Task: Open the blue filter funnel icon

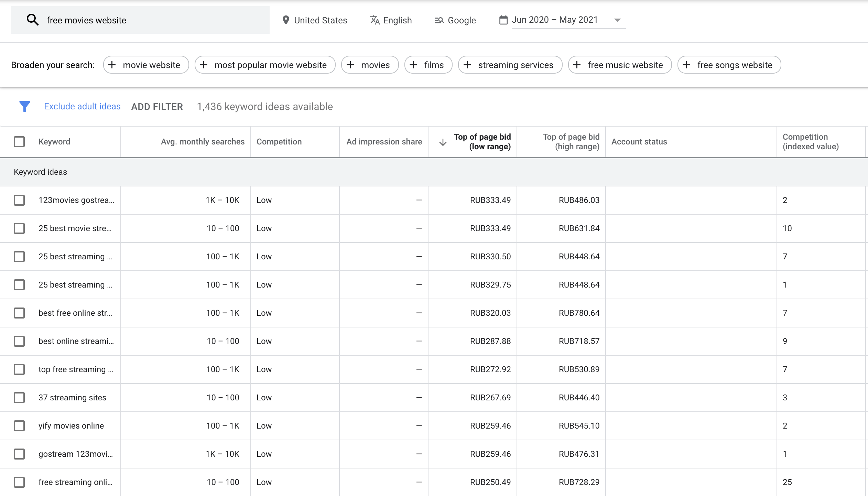Action: [24, 106]
